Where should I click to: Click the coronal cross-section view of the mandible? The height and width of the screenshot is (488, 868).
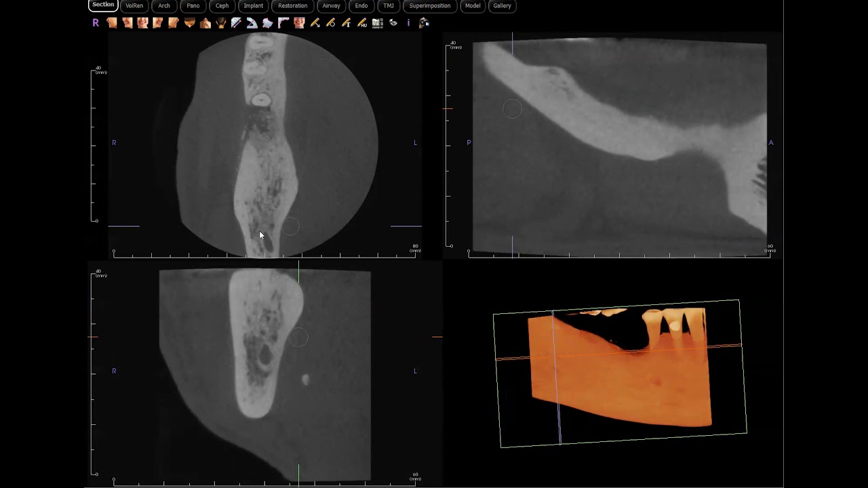tap(265, 375)
